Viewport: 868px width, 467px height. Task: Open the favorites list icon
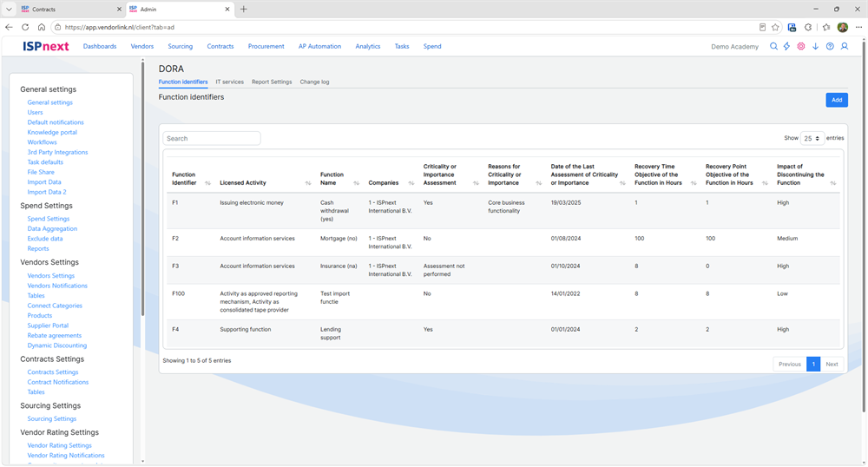pyautogui.click(x=826, y=27)
